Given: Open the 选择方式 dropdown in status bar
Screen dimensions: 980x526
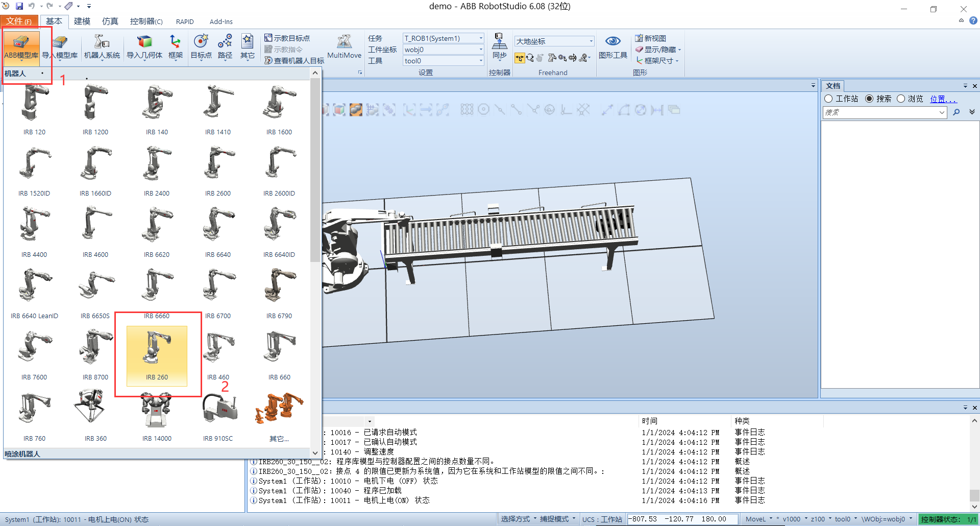Looking at the screenshot, I should 519,519.
